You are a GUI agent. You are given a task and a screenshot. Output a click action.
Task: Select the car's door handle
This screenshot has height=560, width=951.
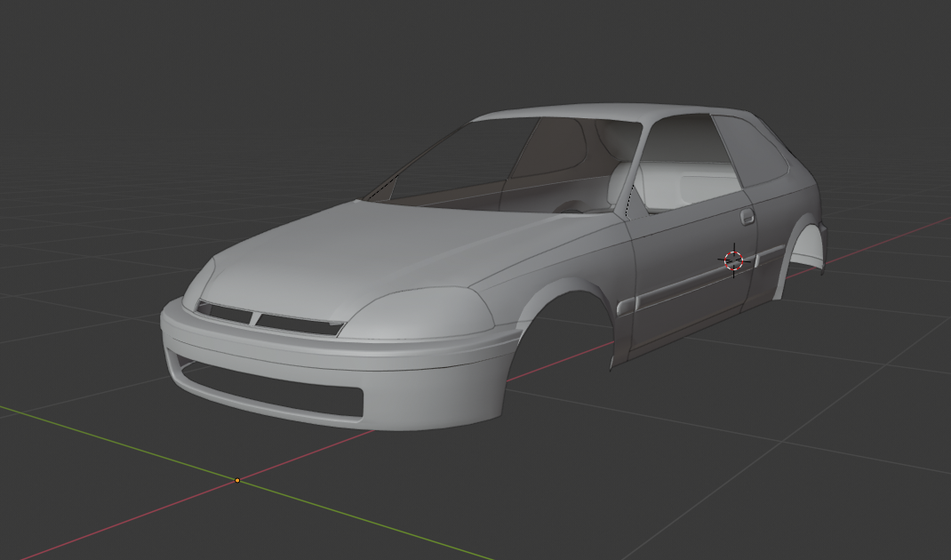(747, 217)
